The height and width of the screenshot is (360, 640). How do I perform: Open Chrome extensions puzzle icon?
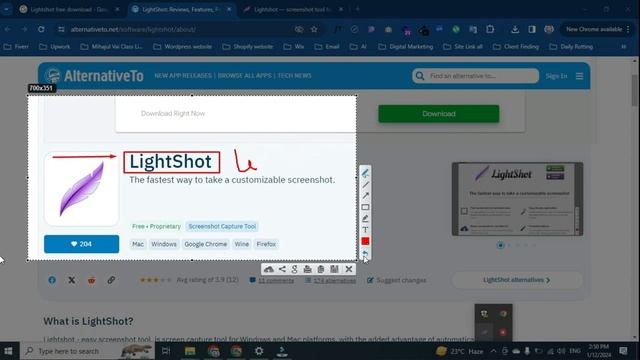click(490, 29)
